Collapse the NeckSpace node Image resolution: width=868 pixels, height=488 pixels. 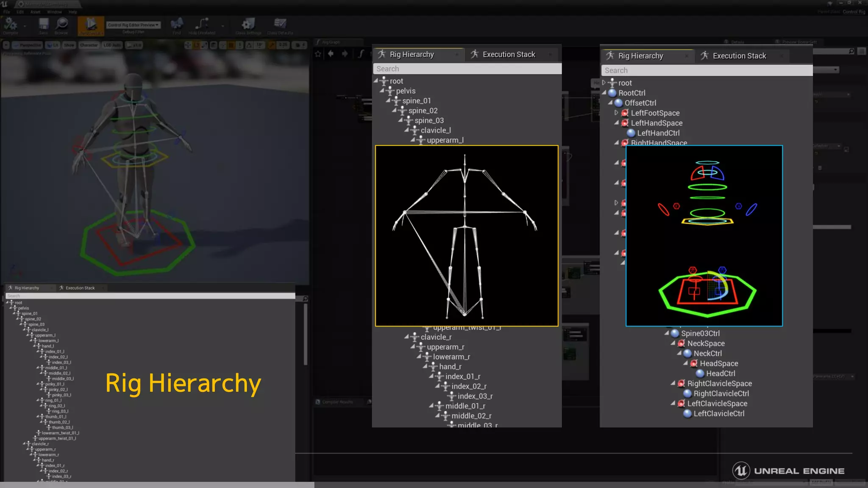[673, 343]
